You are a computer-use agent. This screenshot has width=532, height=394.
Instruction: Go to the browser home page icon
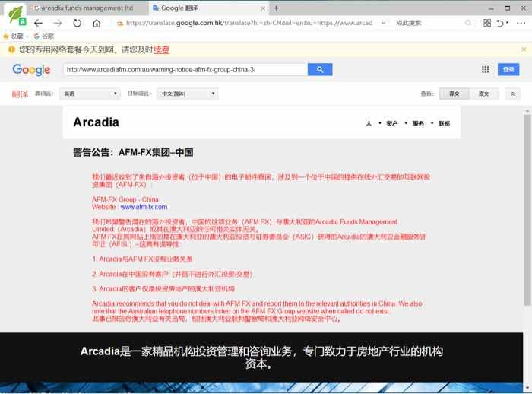[97, 23]
